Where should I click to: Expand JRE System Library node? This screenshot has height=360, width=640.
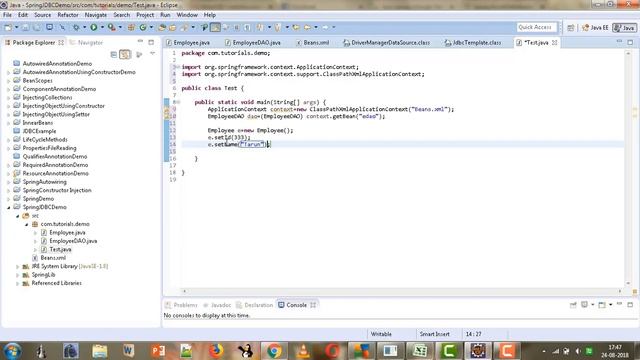click(18, 267)
